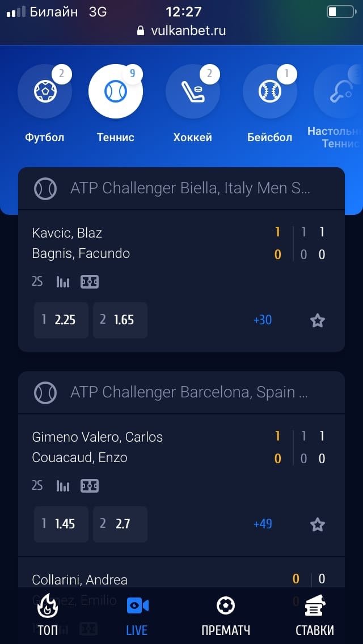Open live field tracker for Kavcic match
The width and height of the screenshot is (363, 644).
tap(90, 282)
